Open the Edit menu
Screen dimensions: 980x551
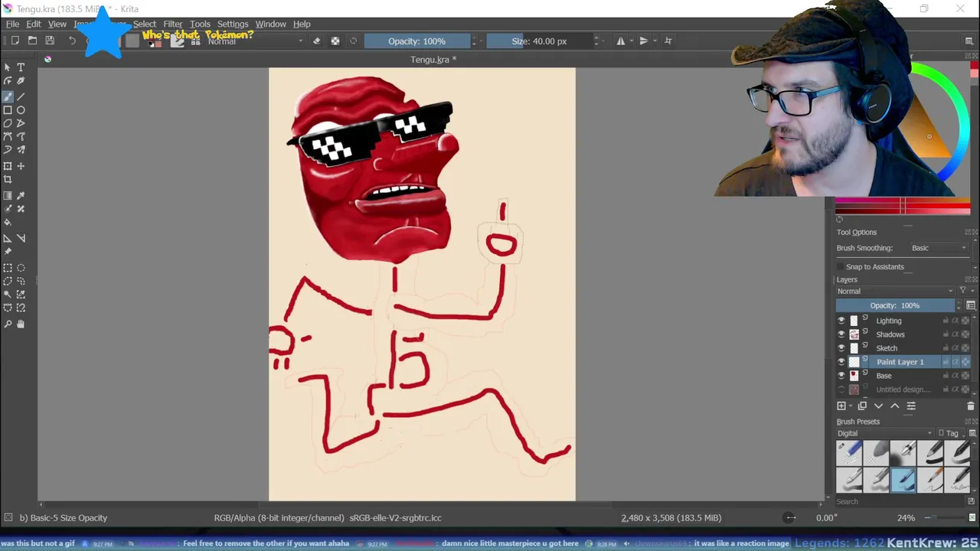click(x=34, y=24)
